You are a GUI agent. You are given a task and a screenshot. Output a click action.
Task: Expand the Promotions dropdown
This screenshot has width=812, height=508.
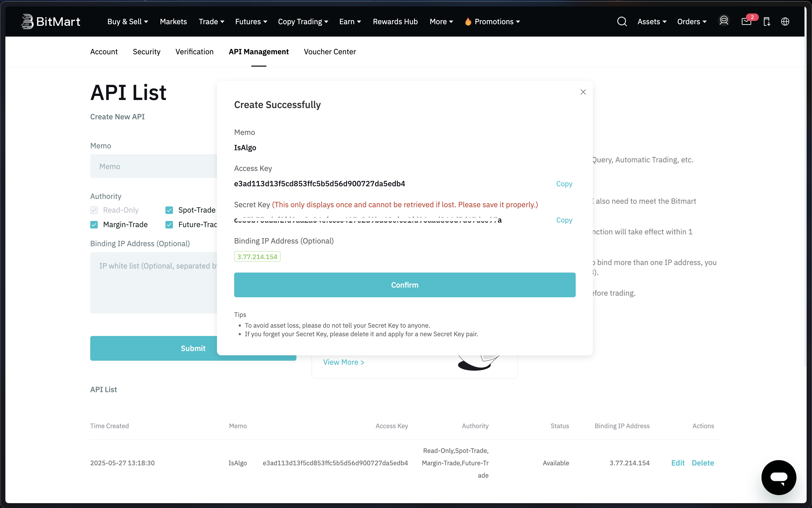click(492, 22)
